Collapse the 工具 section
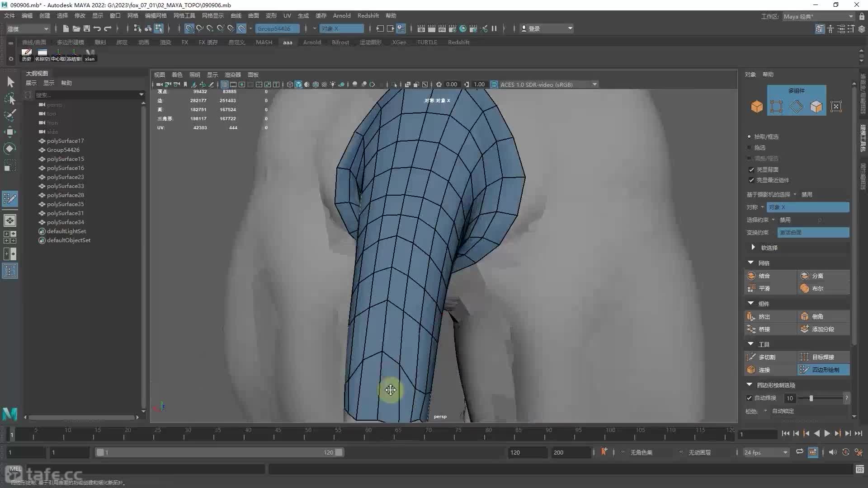868x488 pixels. (751, 344)
